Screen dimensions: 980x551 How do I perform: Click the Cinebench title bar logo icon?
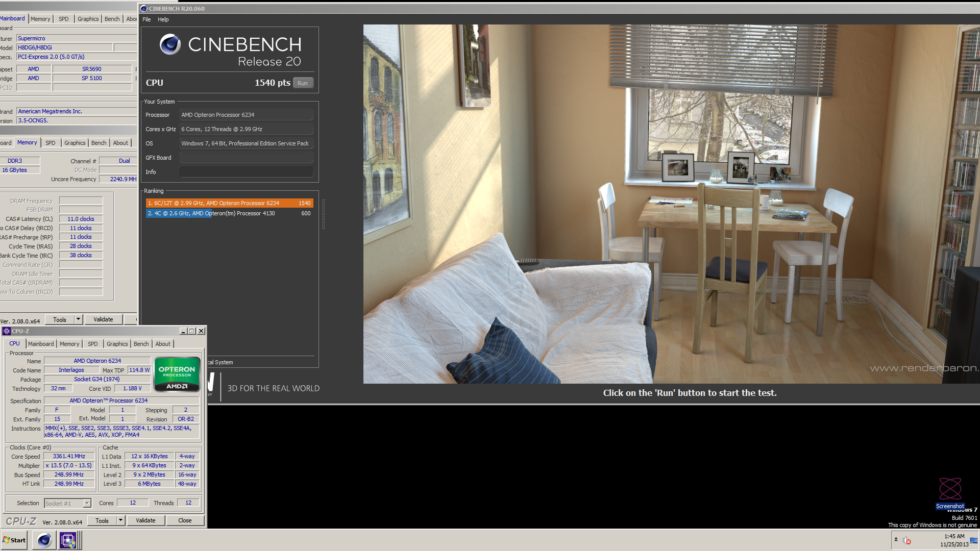click(x=144, y=9)
